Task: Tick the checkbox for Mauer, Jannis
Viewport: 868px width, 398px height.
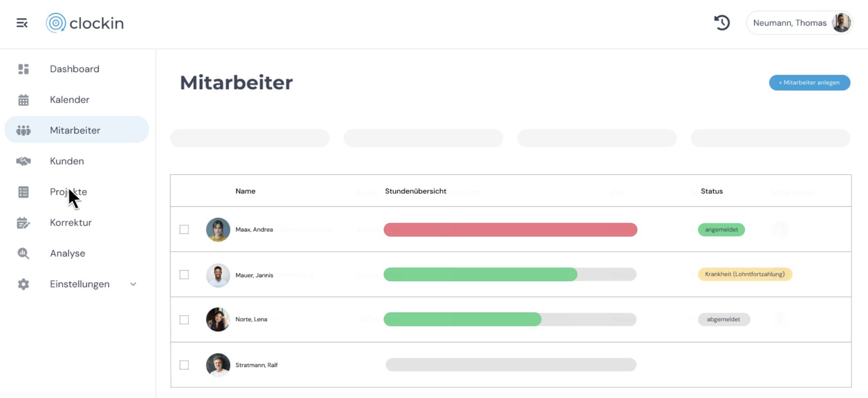Action: 184,275
